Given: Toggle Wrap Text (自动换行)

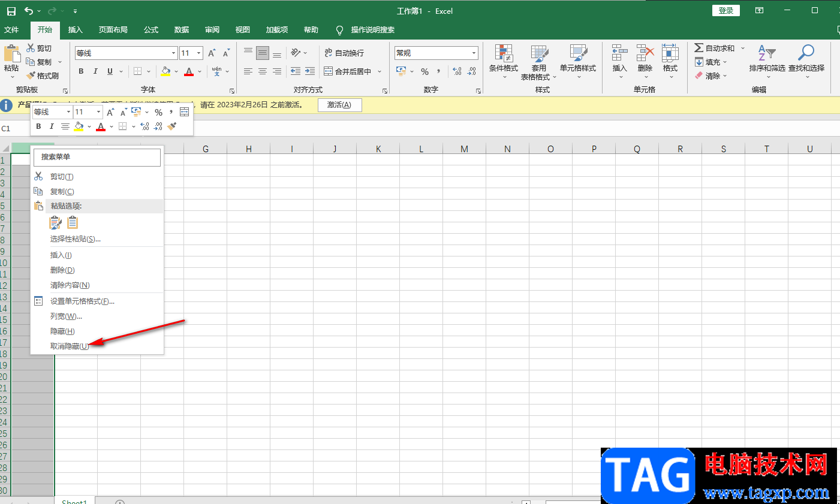Looking at the screenshot, I should tap(344, 53).
